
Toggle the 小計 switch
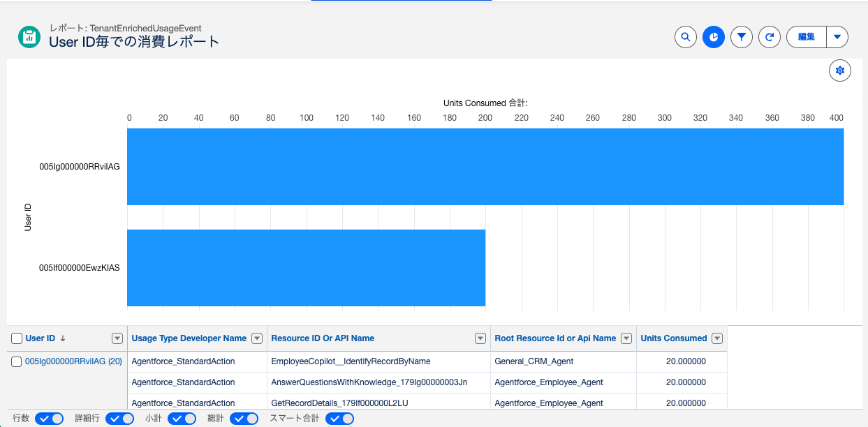click(182, 419)
